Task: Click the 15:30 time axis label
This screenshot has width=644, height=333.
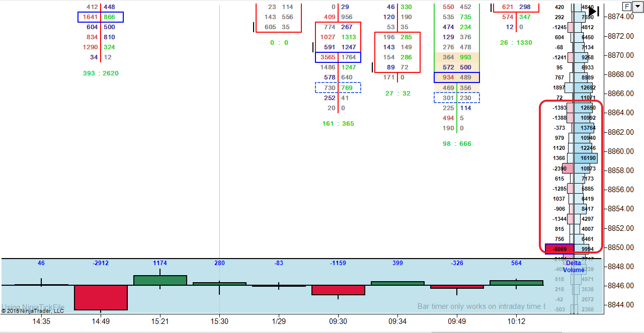Action: click(x=219, y=321)
